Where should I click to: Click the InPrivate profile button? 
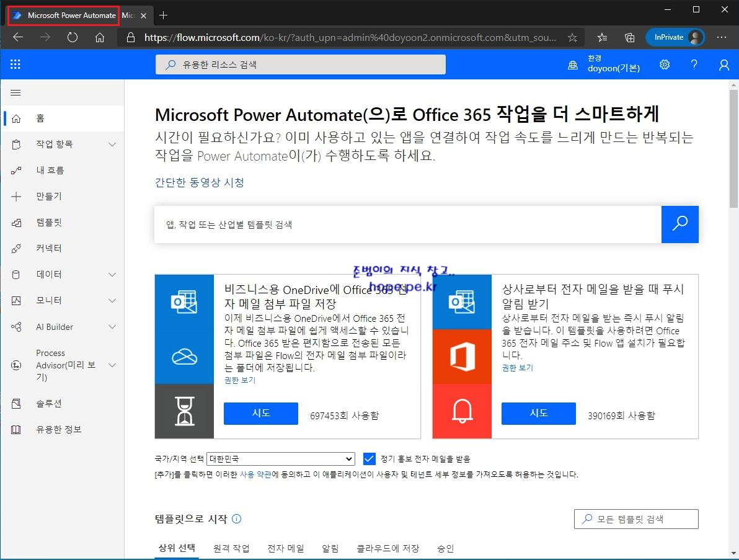pyautogui.click(x=675, y=37)
